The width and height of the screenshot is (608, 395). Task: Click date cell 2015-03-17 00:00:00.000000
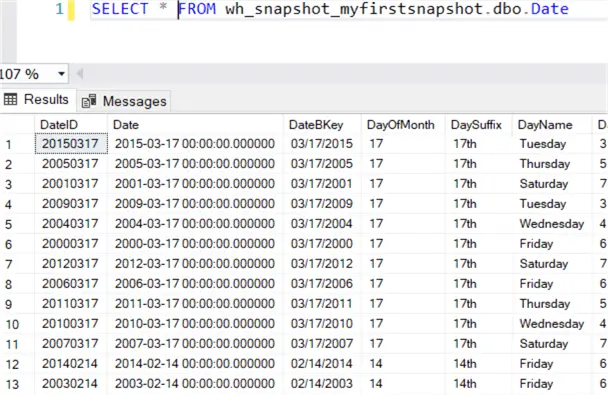(196, 144)
